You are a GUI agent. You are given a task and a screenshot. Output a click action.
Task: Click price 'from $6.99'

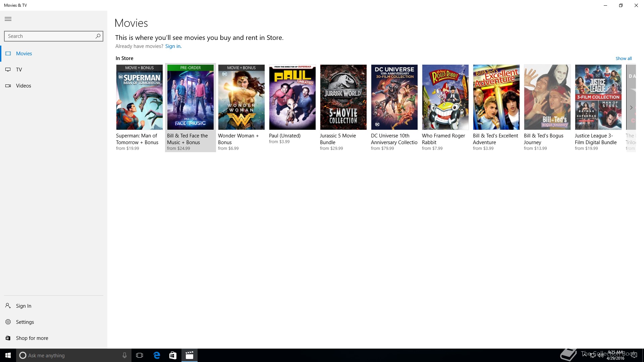[228, 148]
